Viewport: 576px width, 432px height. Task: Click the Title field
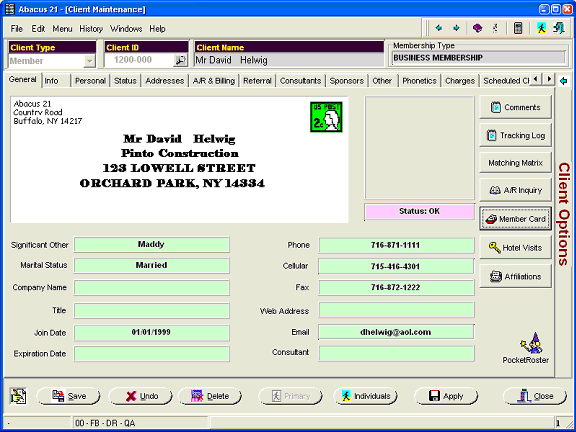click(x=151, y=311)
